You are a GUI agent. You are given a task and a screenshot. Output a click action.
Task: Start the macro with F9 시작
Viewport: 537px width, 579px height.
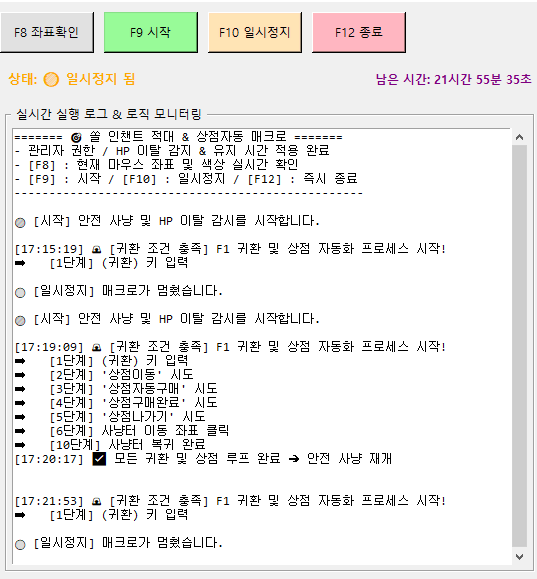pyautogui.click(x=151, y=32)
